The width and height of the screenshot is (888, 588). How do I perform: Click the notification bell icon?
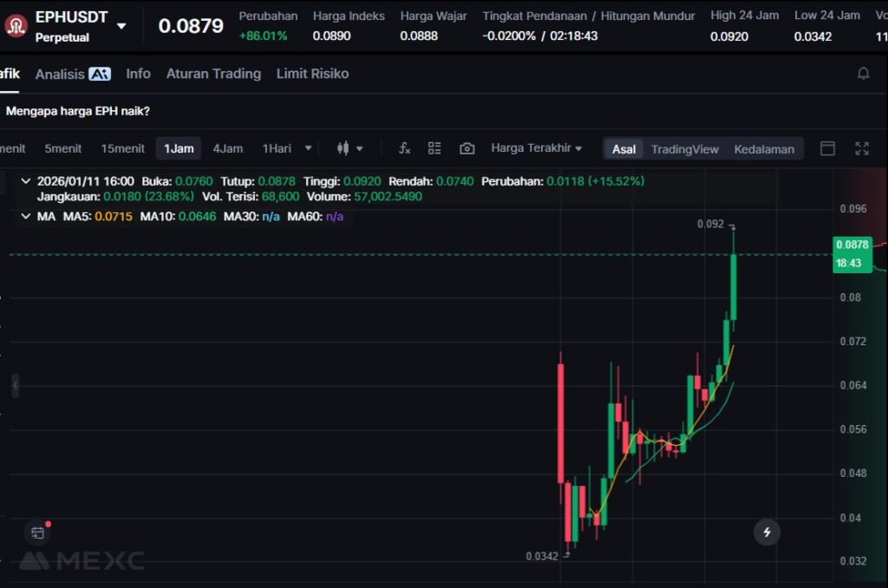point(863,74)
